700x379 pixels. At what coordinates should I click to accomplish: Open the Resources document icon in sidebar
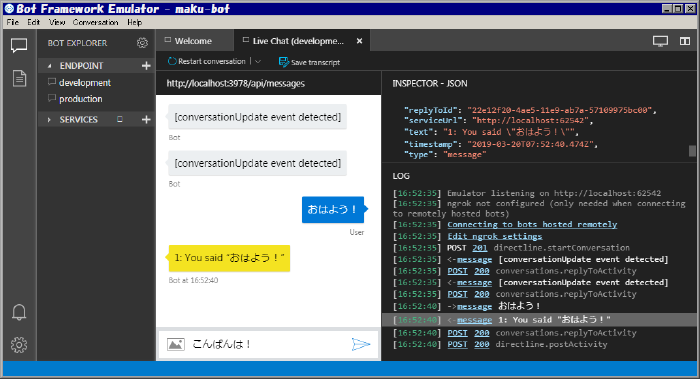(19, 79)
